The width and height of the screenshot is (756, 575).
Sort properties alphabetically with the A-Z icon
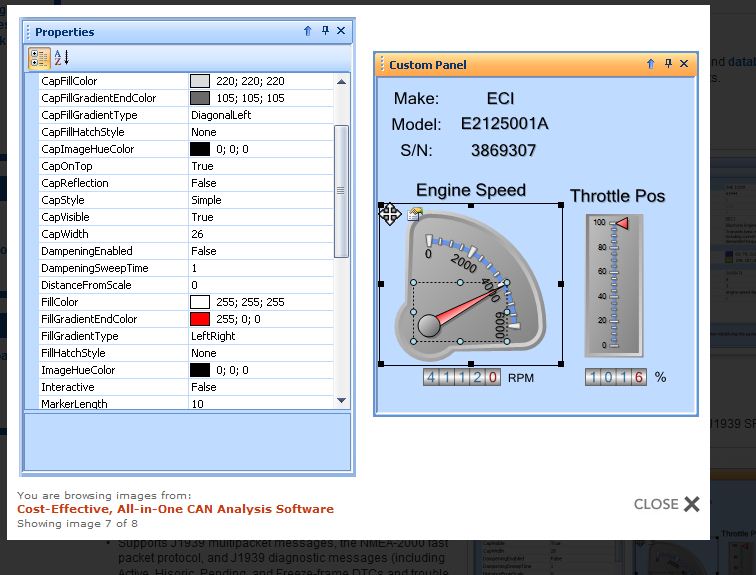click(60, 57)
